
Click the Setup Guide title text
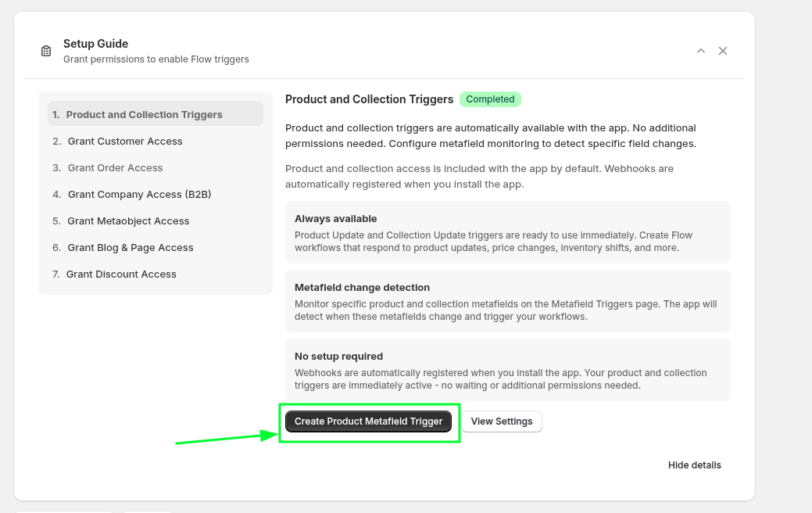[95, 44]
